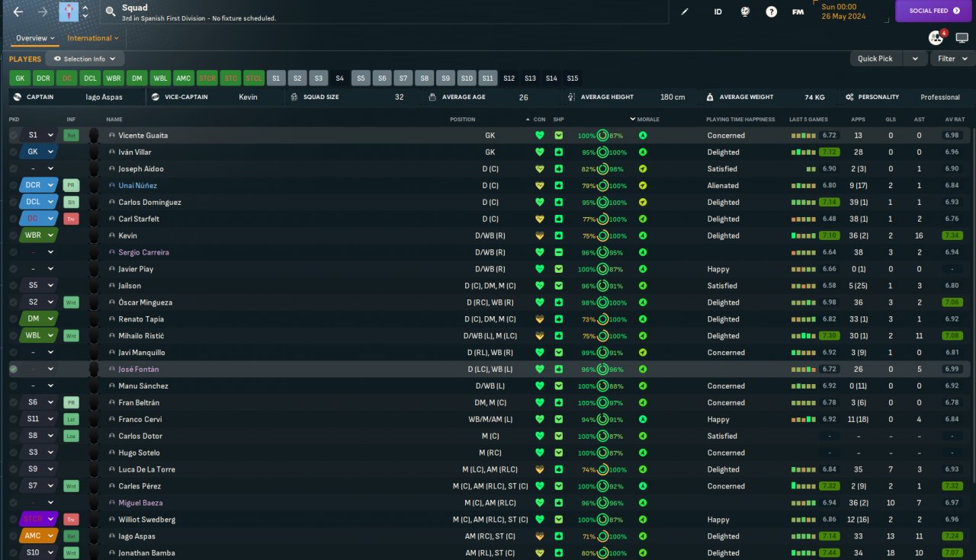Screen dimensions: 976x560
Task: Click the club switcher up/down stepper
Action: (x=85, y=12)
